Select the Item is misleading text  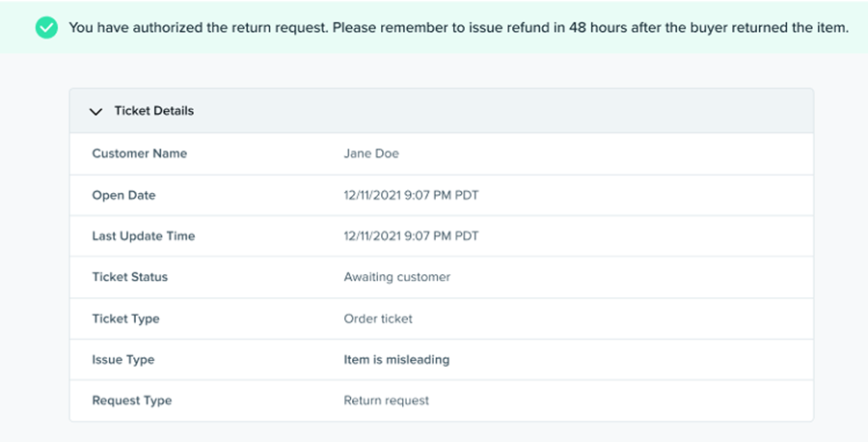tap(396, 360)
